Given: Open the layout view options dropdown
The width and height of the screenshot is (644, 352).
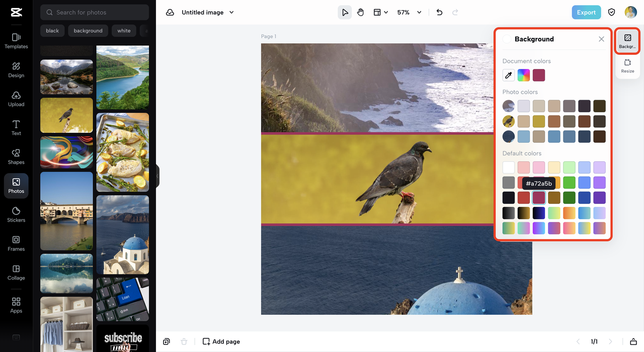Looking at the screenshot, I should point(380,13).
